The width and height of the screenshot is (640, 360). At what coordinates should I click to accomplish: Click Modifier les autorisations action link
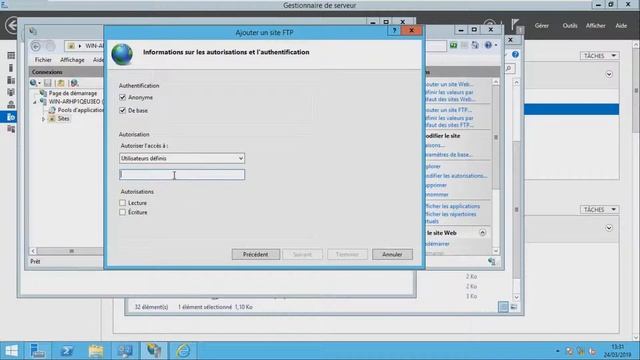click(x=456, y=176)
